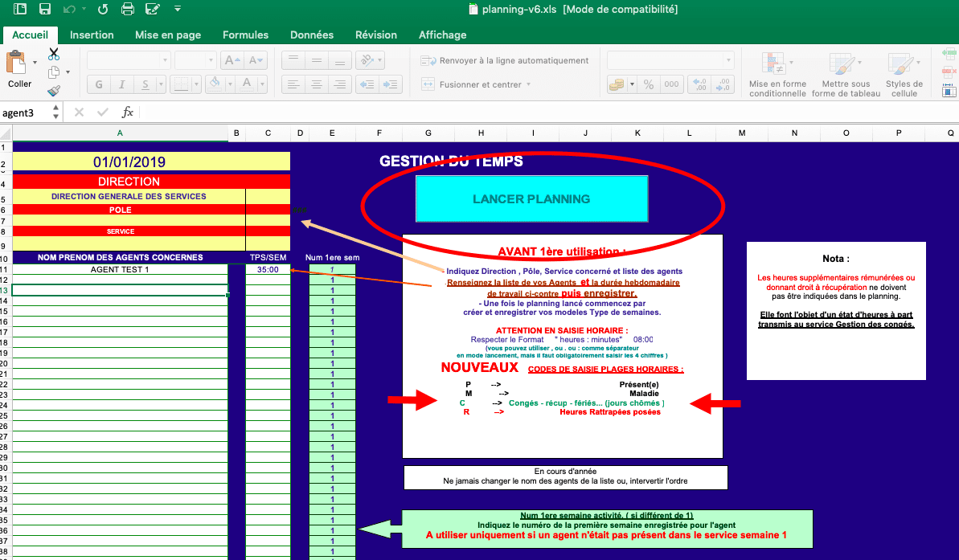Click the Name Box showing agent3
This screenshot has width=959, height=560.
[23, 112]
